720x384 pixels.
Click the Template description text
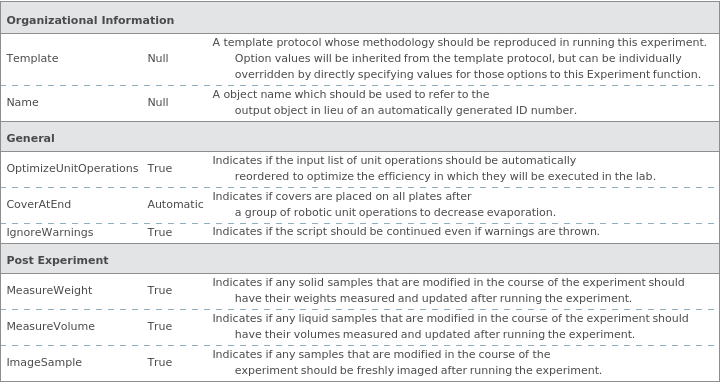tap(459, 58)
